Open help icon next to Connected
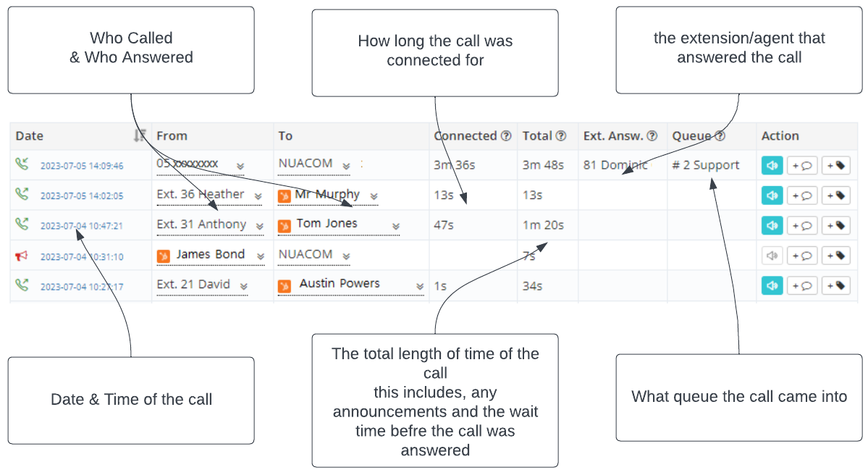Image resolution: width=868 pixels, height=470 pixels. (506, 136)
